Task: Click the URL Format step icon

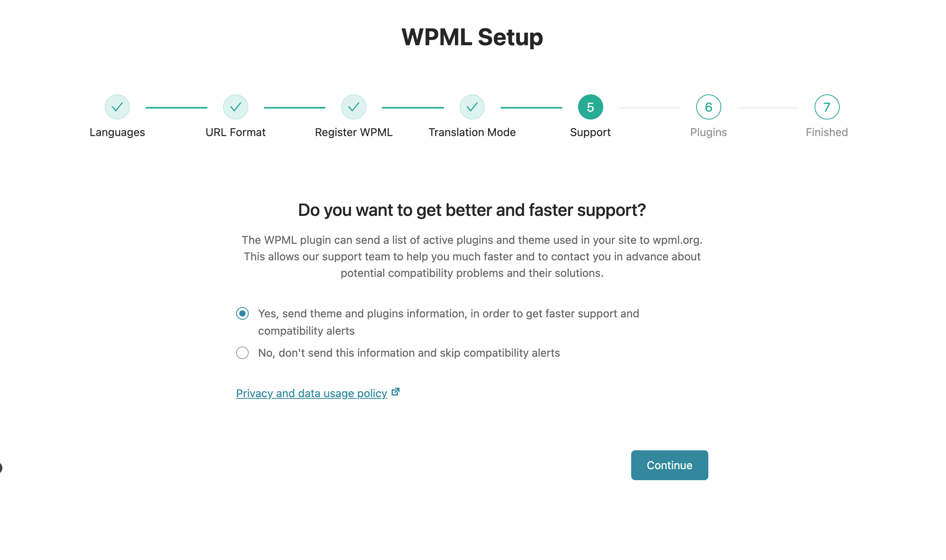Action: point(235,107)
